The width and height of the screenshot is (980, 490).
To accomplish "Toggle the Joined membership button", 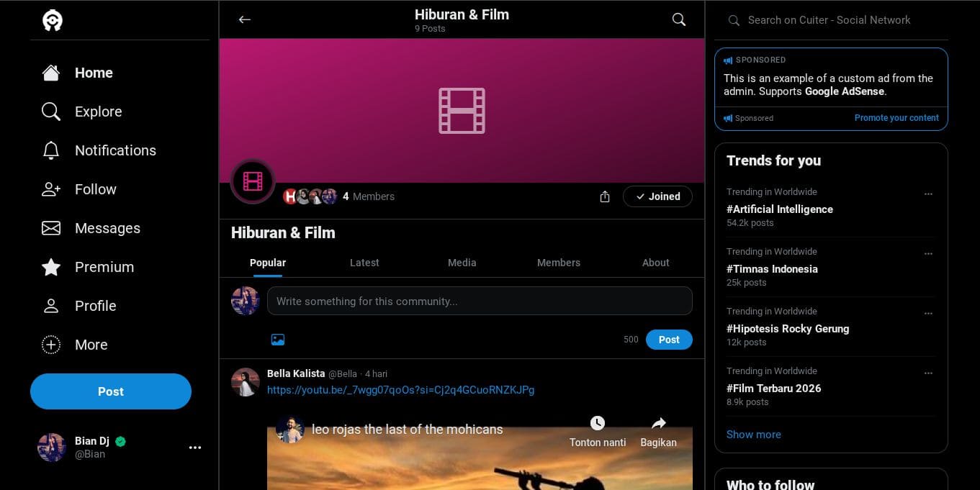I will tap(657, 196).
